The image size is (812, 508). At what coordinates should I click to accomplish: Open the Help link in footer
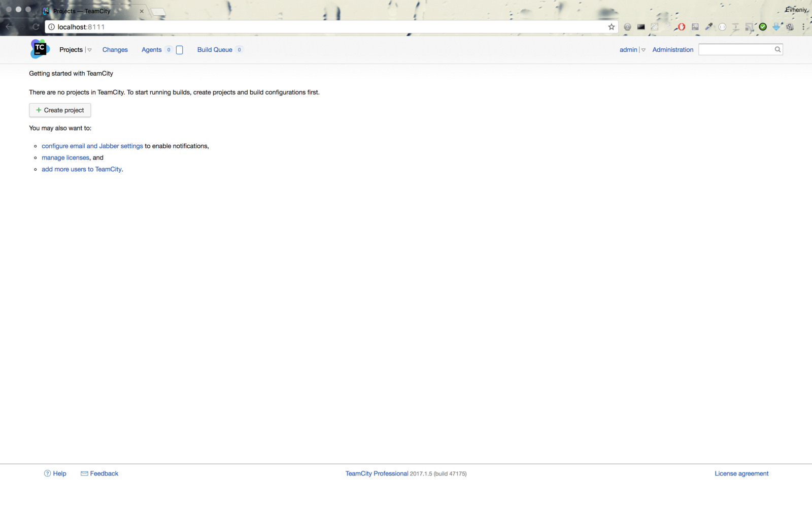coord(59,473)
